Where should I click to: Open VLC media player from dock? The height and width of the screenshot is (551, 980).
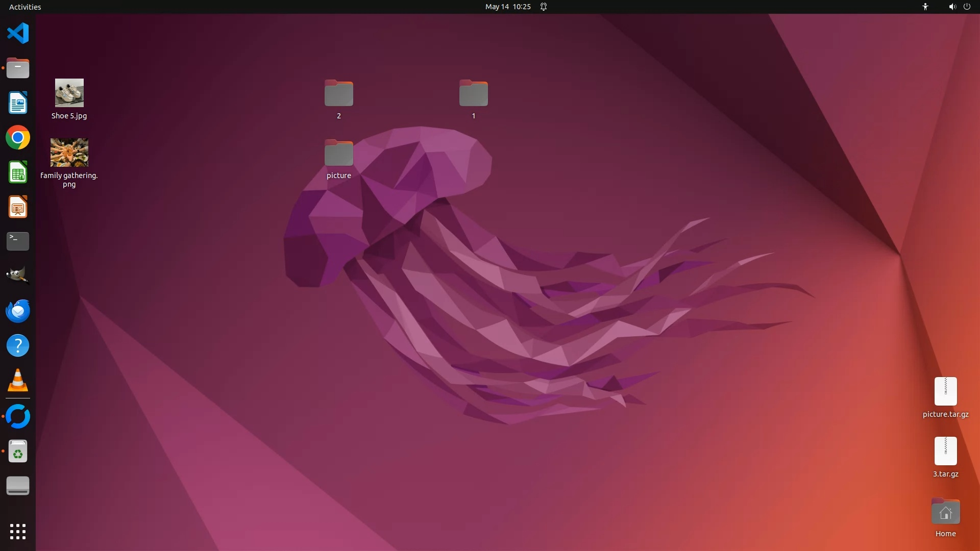click(x=18, y=381)
